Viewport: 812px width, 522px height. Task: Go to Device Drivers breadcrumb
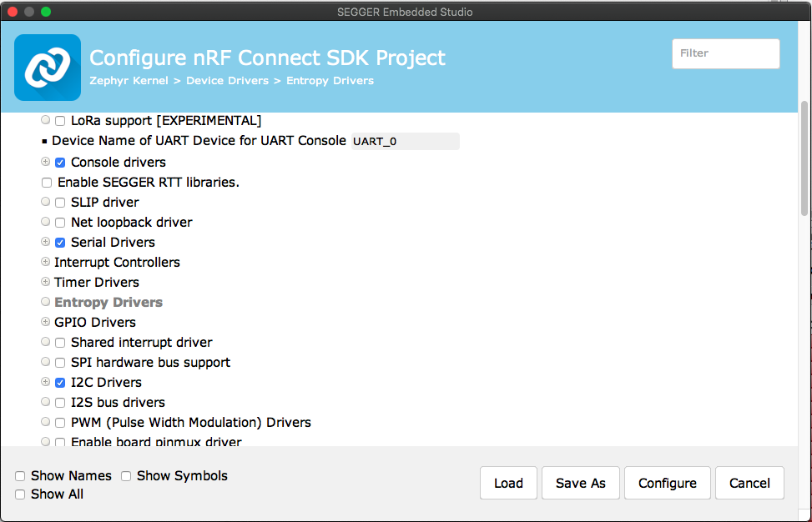227,81
